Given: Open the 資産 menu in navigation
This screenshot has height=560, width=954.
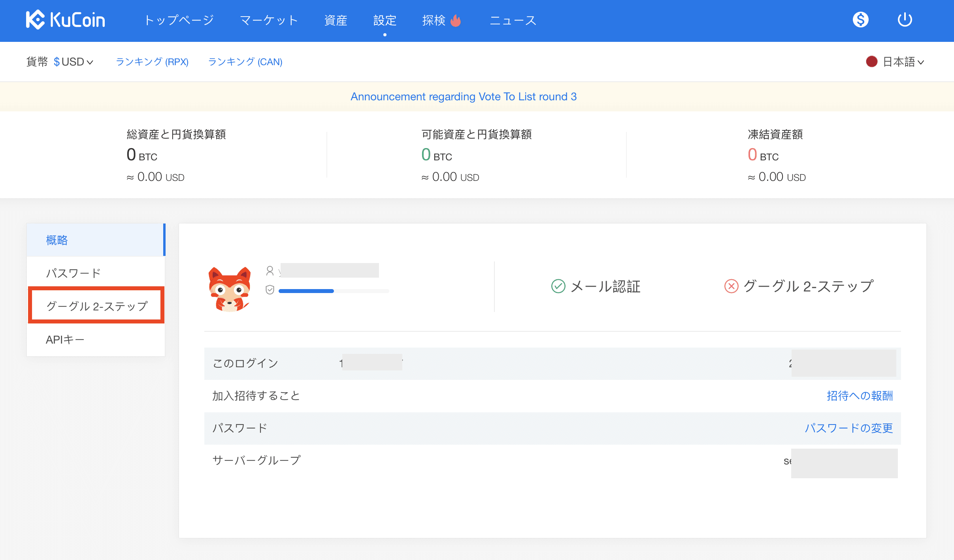Looking at the screenshot, I should coord(336,20).
